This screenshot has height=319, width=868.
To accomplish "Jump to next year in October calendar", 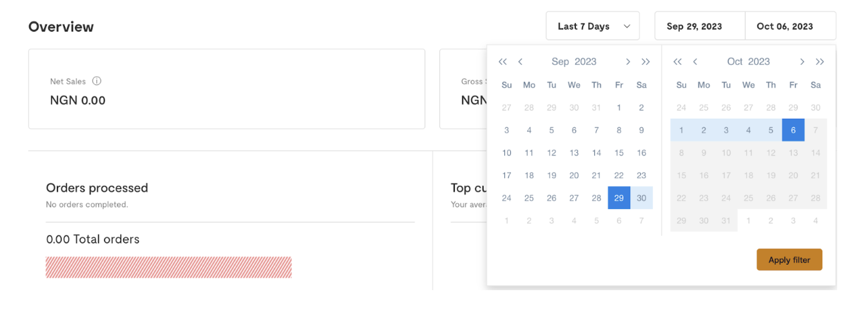I will (820, 62).
